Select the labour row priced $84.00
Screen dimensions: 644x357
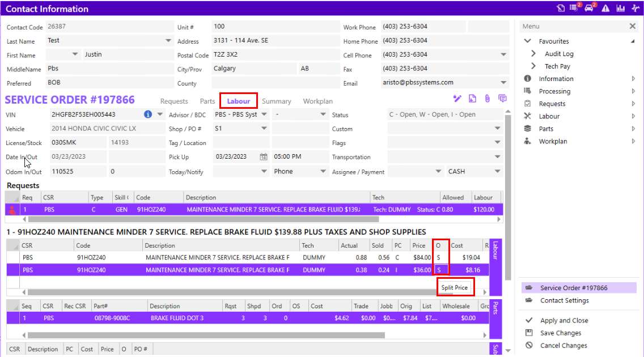[x=248, y=258]
